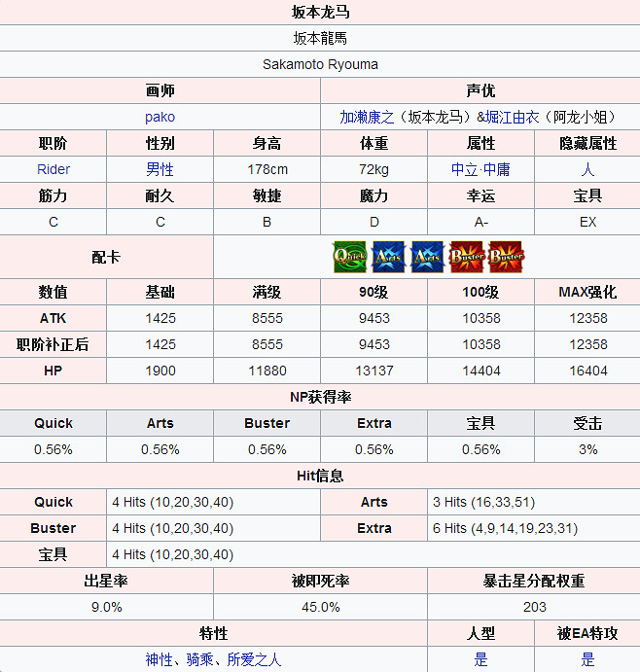This screenshot has height=672, width=640.
Task: Follow the Rider class link
Action: (x=53, y=169)
